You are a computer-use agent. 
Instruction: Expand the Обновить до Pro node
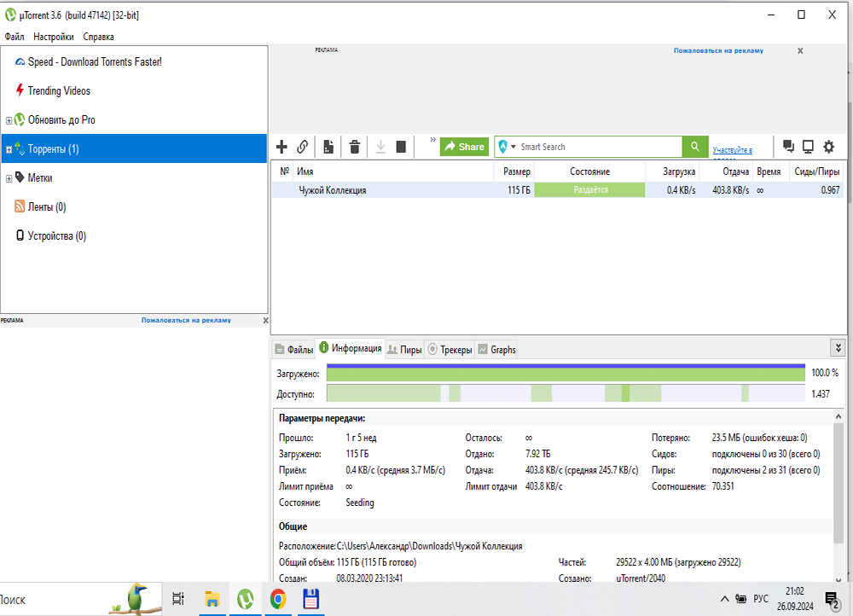pos(9,120)
